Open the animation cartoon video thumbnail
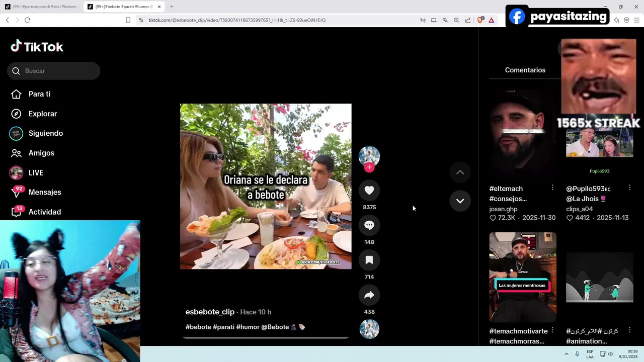The image size is (644, 362). (599, 277)
